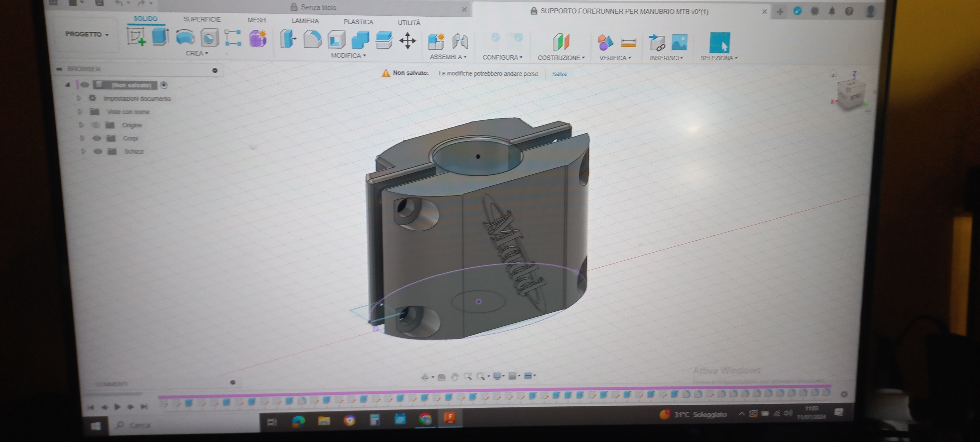Screen dimensions: 980x442
Task: Switch to the LAMIERA tab
Action: click(305, 21)
